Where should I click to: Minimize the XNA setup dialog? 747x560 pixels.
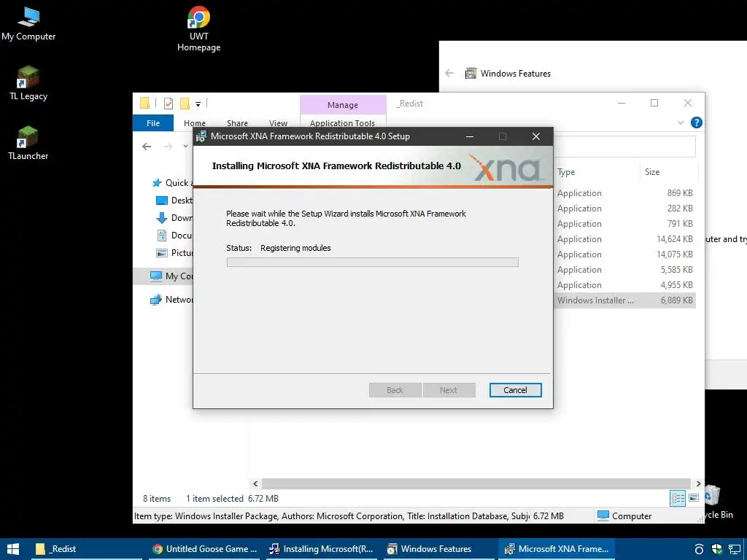click(470, 136)
